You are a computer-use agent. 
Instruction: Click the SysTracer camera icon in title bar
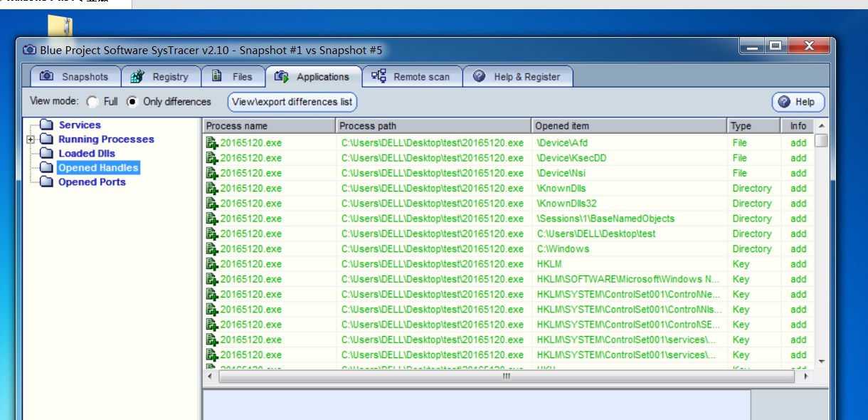tap(30, 50)
